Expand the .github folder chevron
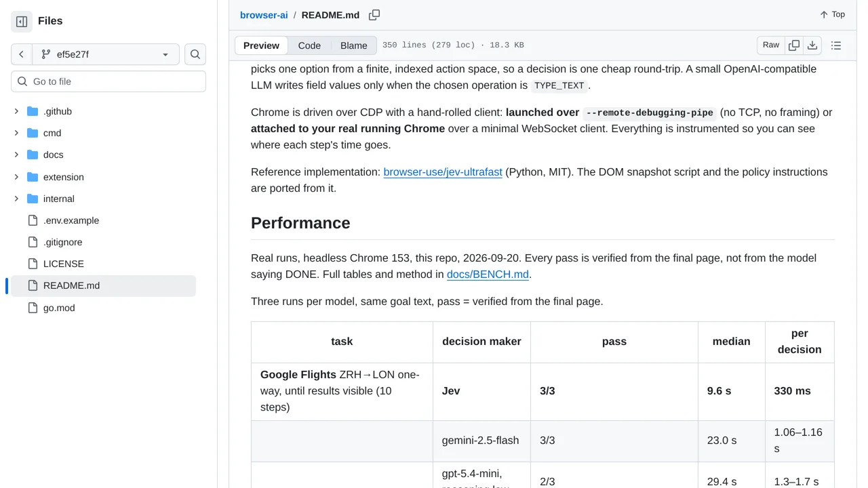Image resolution: width=868 pixels, height=488 pixels. pos(16,111)
